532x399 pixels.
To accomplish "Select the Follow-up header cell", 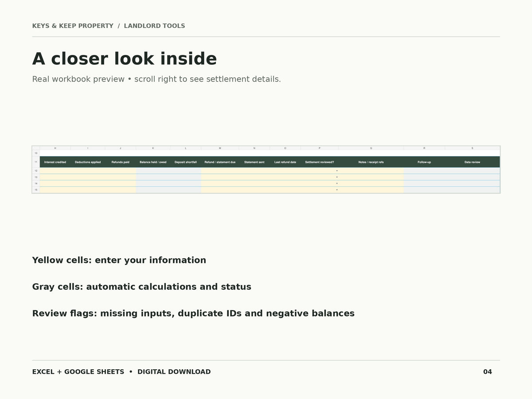I will pyautogui.click(x=424, y=162).
